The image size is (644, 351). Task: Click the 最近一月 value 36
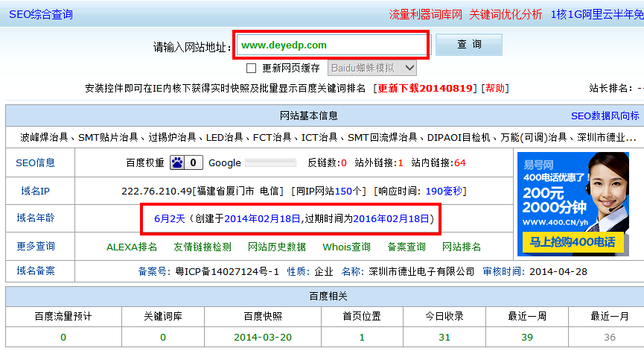610,338
